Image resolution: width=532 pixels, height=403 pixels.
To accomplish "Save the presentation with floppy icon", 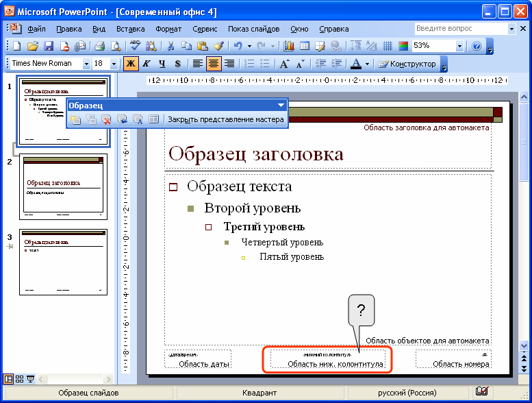I will [49, 46].
